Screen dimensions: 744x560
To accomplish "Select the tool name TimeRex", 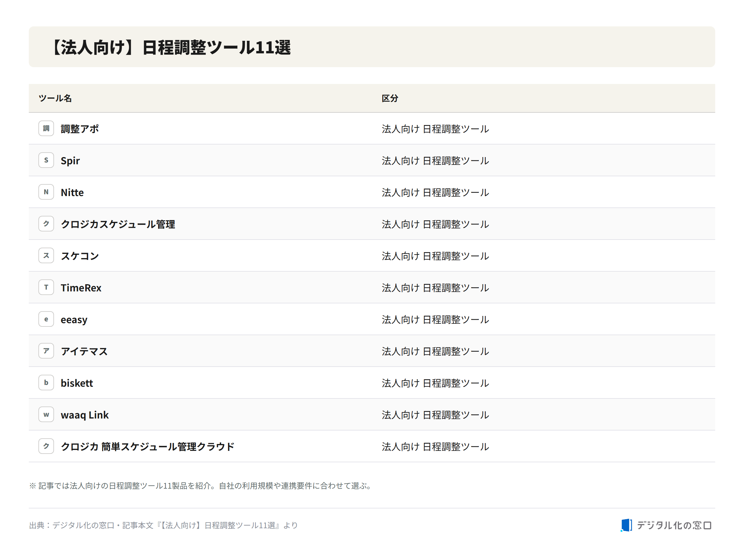I will tap(81, 288).
